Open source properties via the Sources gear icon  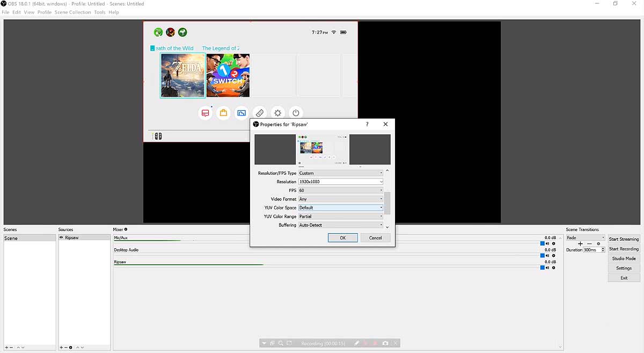[70, 348]
